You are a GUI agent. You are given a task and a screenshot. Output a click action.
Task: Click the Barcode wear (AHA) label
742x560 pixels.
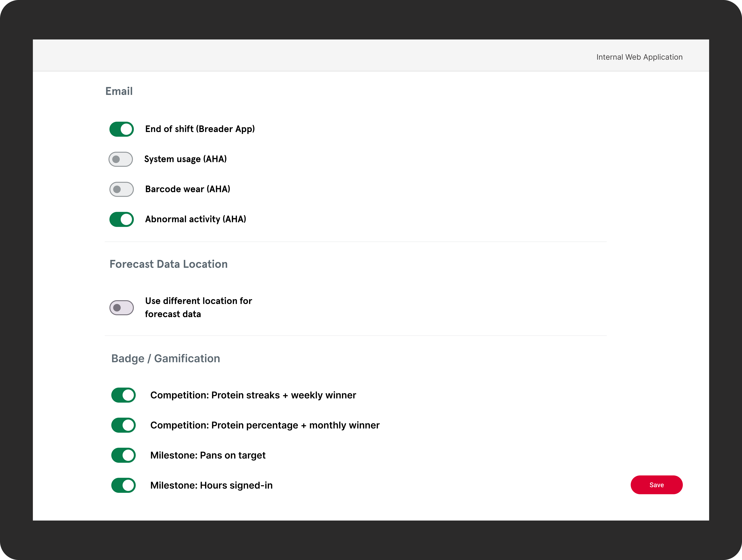click(188, 189)
